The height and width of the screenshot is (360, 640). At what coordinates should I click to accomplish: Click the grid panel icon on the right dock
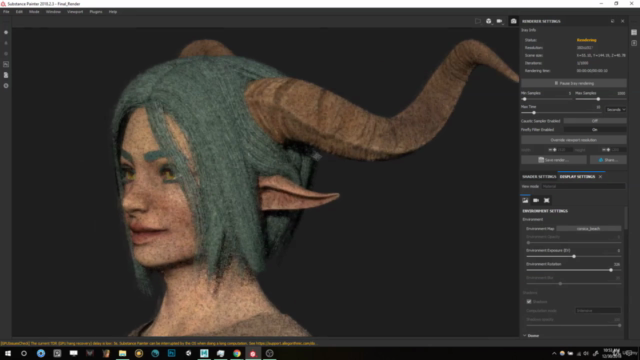634,32
